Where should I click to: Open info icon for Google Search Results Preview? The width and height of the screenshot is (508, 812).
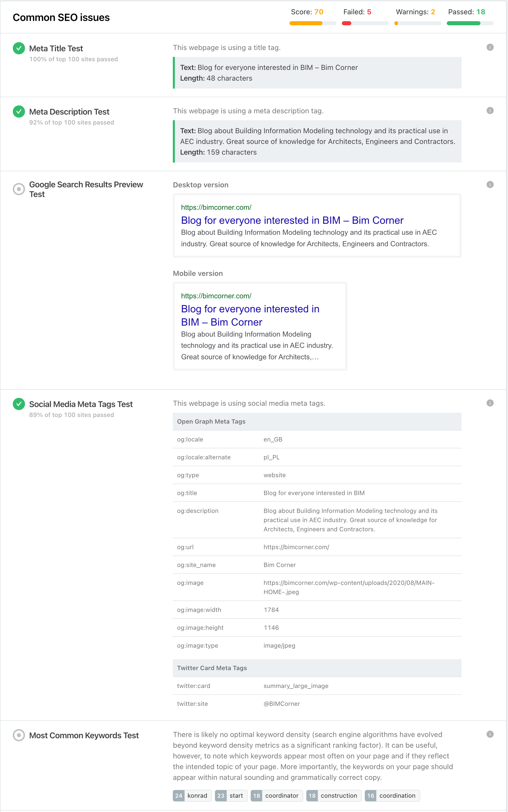click(490, 184)
